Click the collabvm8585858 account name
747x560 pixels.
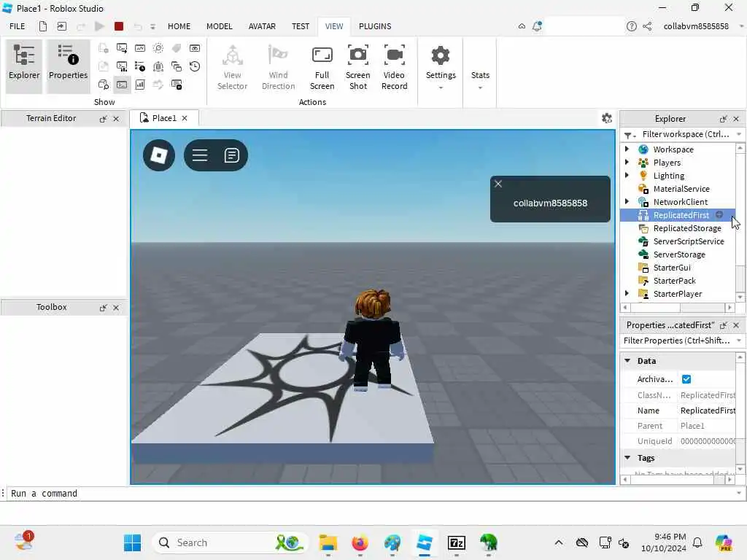point(696,26)
